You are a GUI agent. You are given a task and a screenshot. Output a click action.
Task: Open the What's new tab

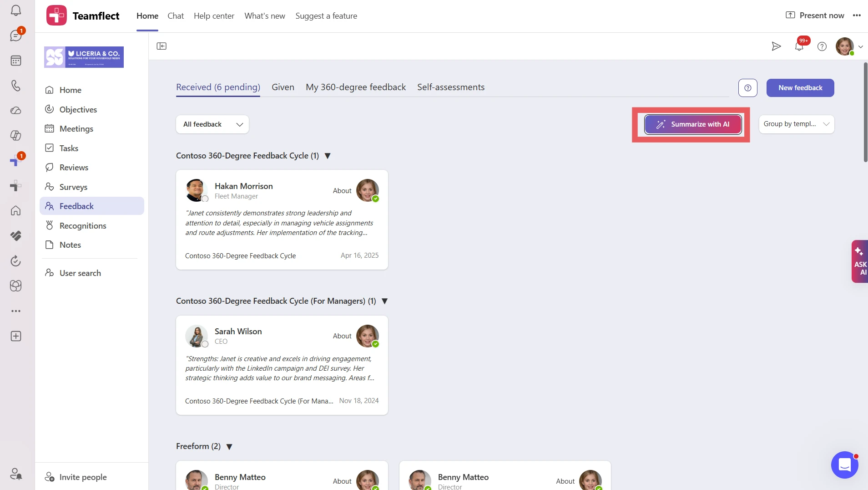coord(265,16)
